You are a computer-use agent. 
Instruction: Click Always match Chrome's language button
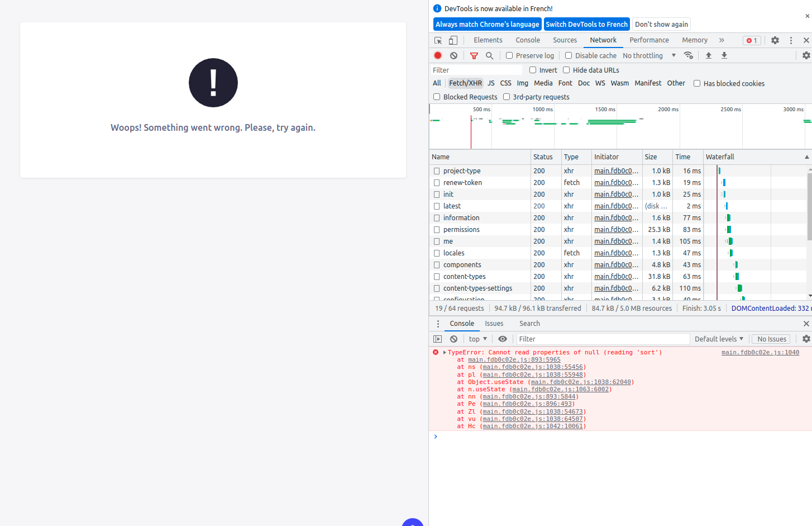pyautogui.click(x=488, y=24)
